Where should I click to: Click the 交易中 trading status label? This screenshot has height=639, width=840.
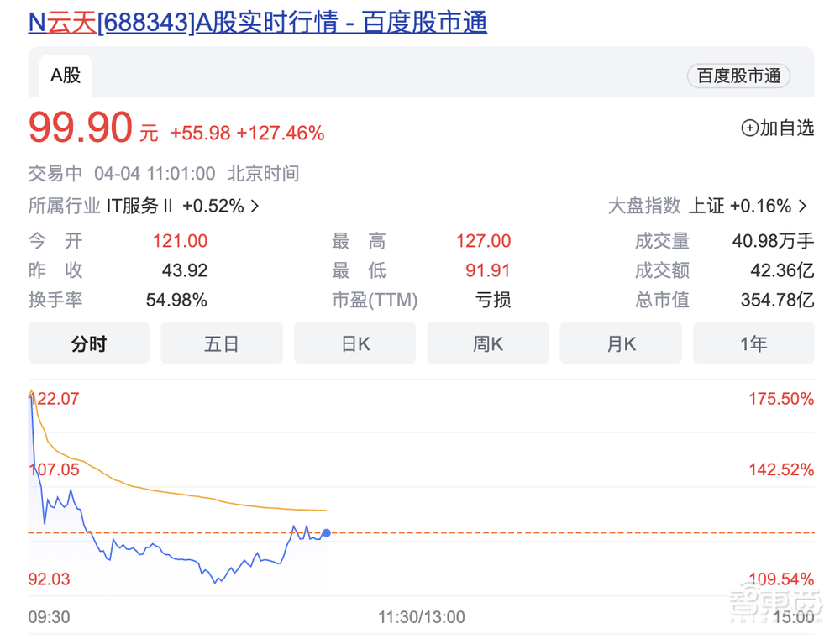[x=55, y=174]
